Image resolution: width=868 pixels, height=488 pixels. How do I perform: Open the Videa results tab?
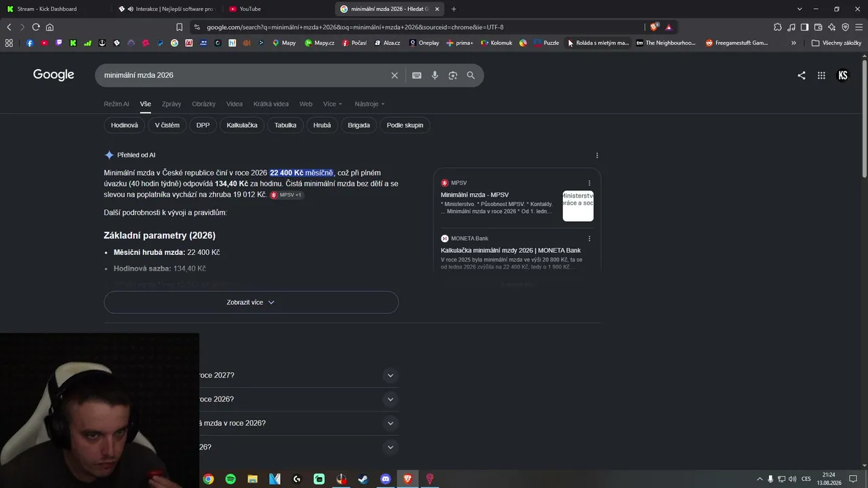[x=235, y=104]
